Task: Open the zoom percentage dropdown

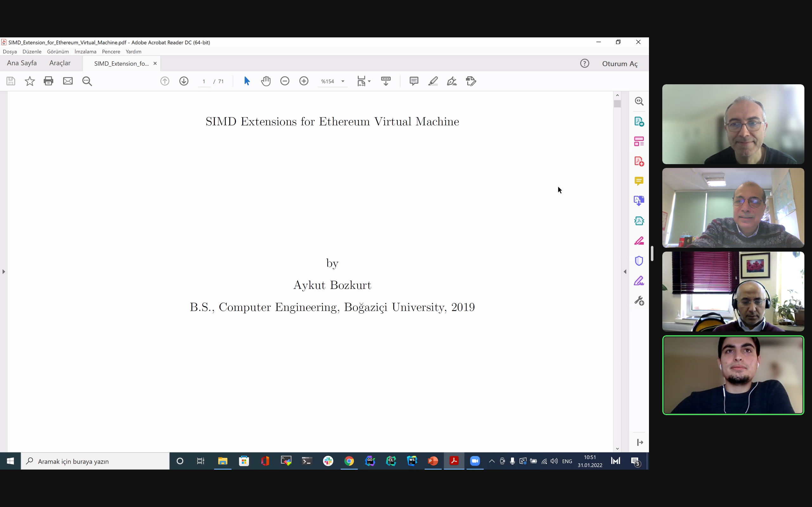Action: coord(343,81)
